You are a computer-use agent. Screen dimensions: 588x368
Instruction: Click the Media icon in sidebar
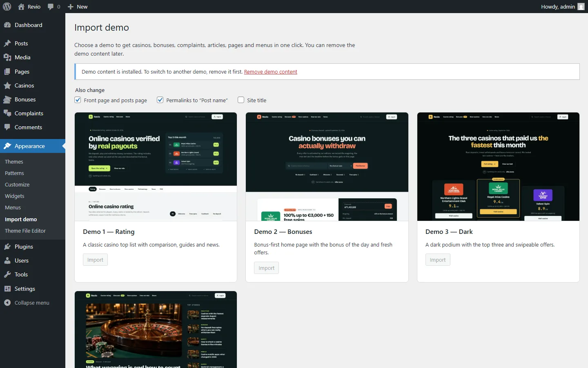[7, 57]
